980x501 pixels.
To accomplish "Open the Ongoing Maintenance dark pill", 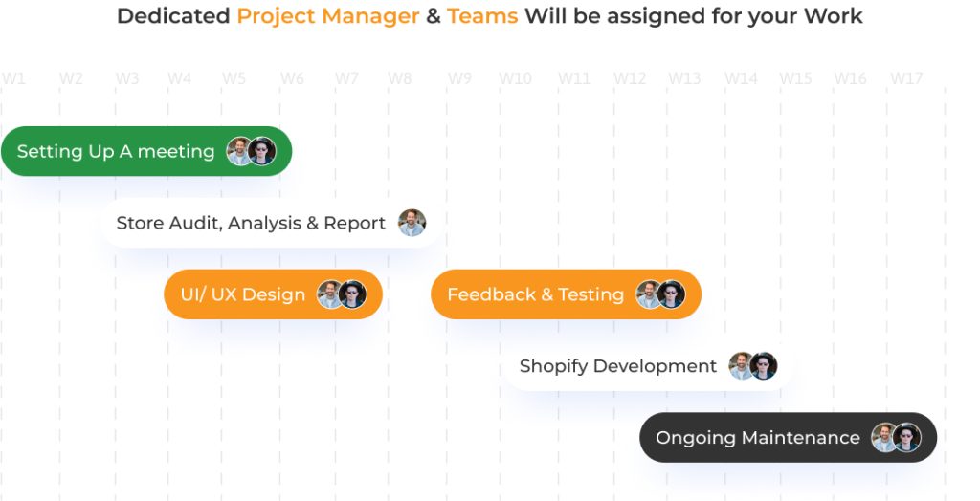I will point(757,438).
